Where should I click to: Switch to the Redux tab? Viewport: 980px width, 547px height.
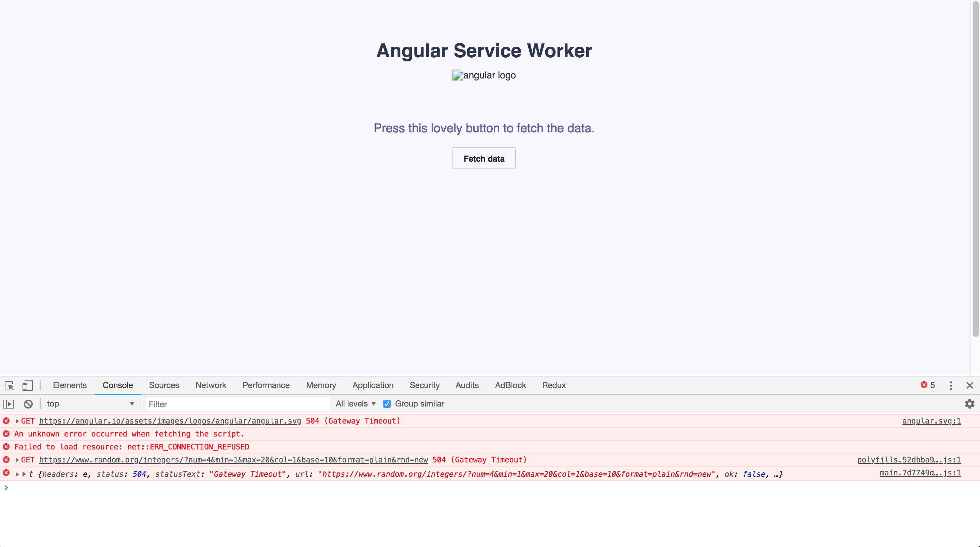(x=553, y=385)
